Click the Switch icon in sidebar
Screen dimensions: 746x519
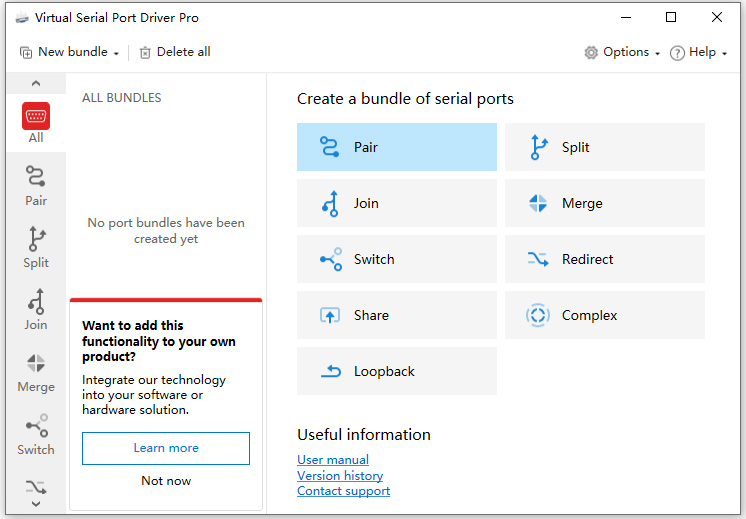[x=36, y=434]
